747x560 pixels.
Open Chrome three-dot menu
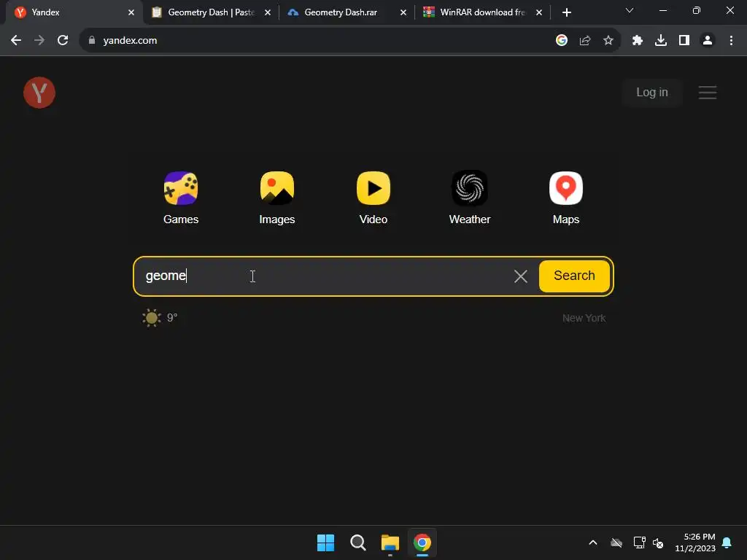731,41
